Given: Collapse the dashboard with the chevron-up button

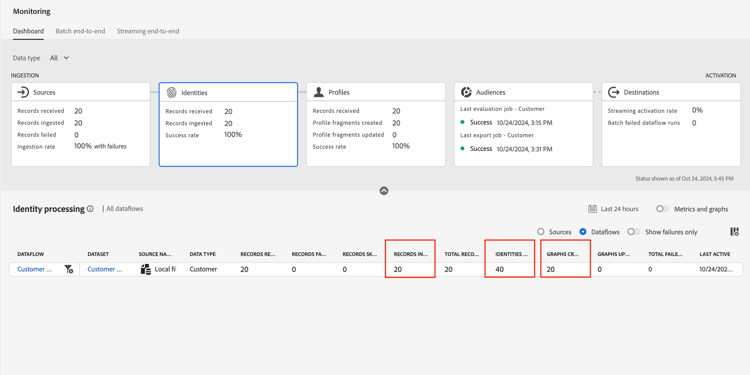Looking at the screenshot, I should (384, 191).
